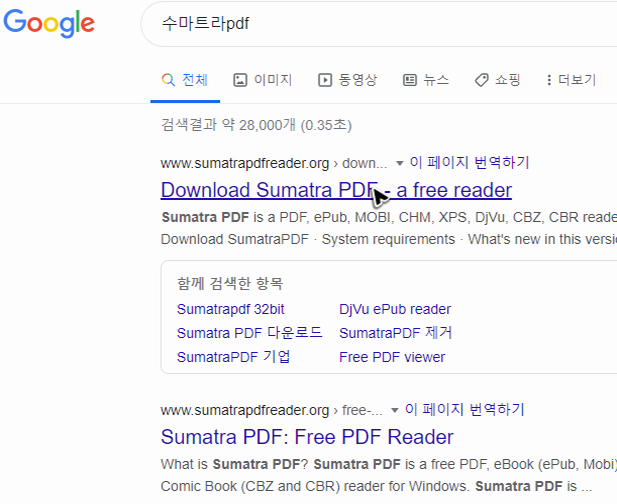The height and width of the screenshot is (504, 617).
Task: Open Sumatra PDF: Free PDF Reader result
Action: tap(307, 437)
